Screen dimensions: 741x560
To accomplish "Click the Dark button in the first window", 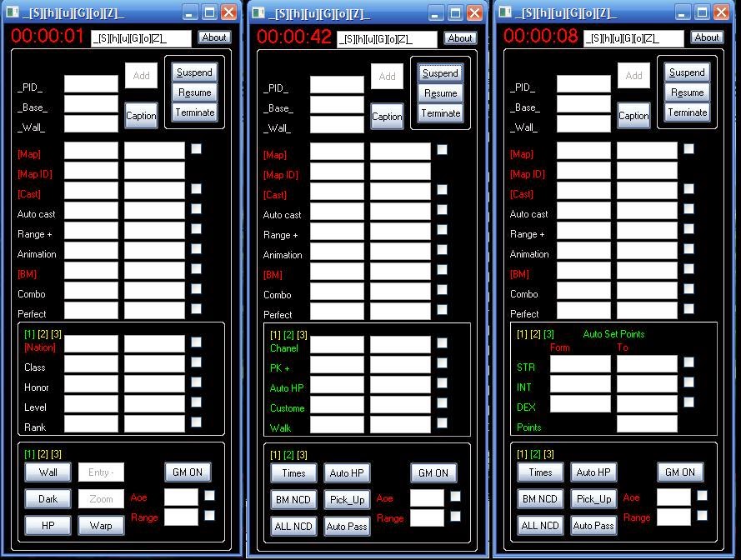I will 48,498.
